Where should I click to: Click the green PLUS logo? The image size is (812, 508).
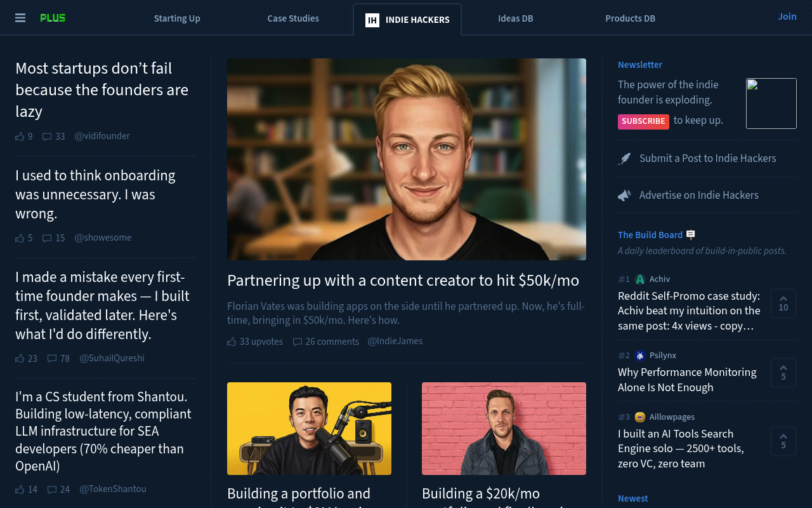click(53, 18)
